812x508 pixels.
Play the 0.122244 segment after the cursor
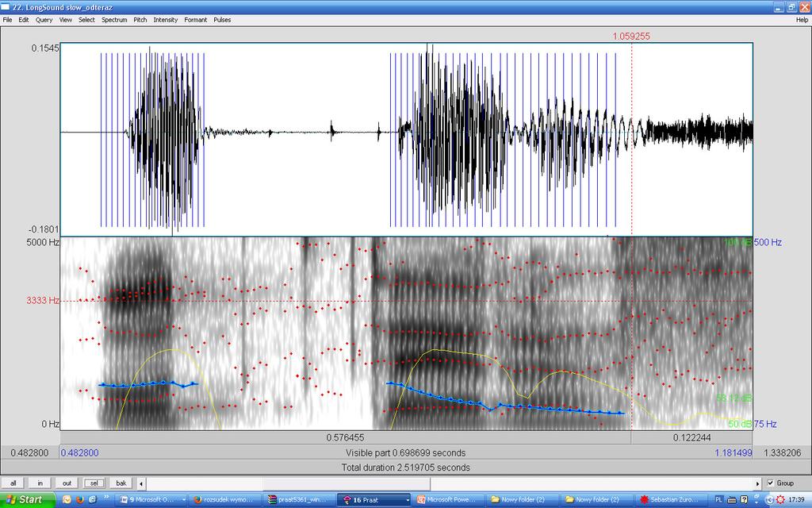pyautogui.click(x=691, y=438)
